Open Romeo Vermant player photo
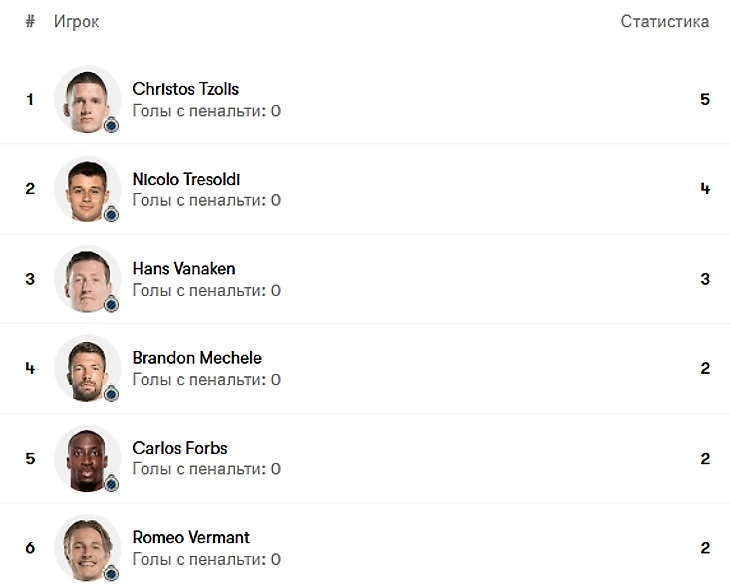The width and height of the screenshot is (730, 586). [x=88, y=548]
